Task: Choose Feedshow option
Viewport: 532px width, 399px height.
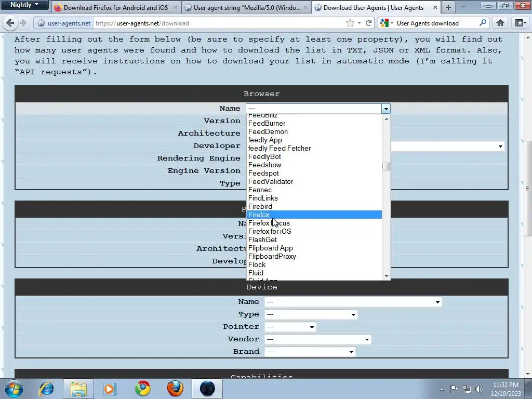Action: pos(314,165)
